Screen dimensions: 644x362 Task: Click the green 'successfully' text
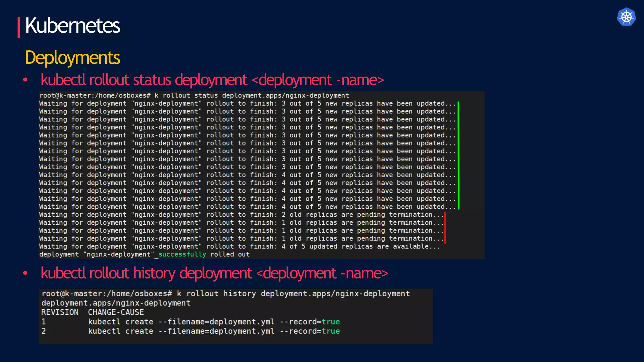[x=182, y=254]
